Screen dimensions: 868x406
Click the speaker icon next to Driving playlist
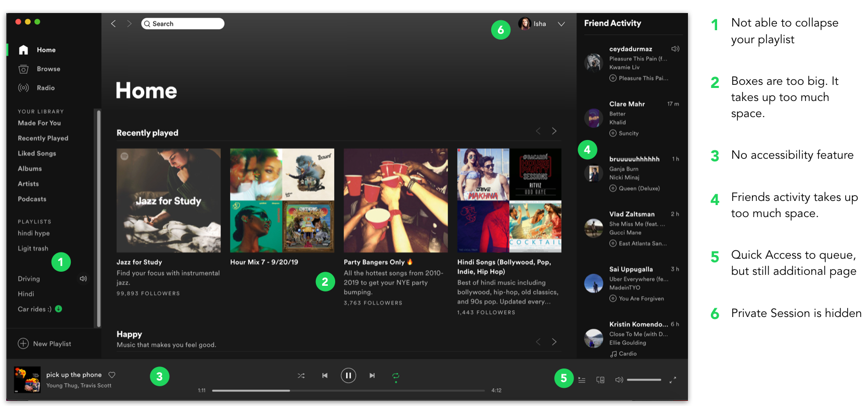(x=83, y=279)
